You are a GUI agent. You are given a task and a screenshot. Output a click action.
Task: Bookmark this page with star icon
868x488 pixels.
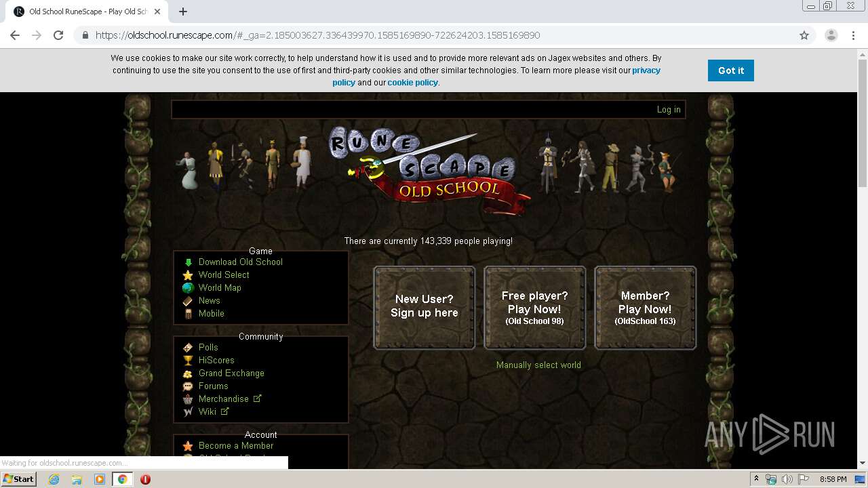(x=804, y=35)
